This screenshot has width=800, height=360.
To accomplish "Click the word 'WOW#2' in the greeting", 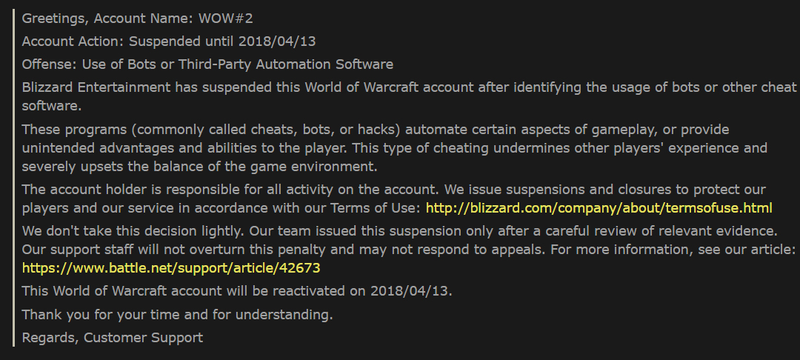I will pos(226,19).
